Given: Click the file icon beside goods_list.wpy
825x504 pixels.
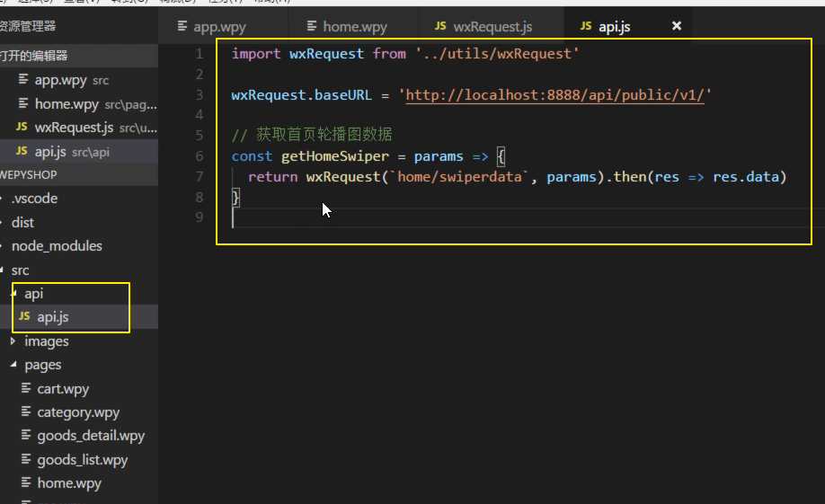Looking at the screenshot, I should pos(27,460).
